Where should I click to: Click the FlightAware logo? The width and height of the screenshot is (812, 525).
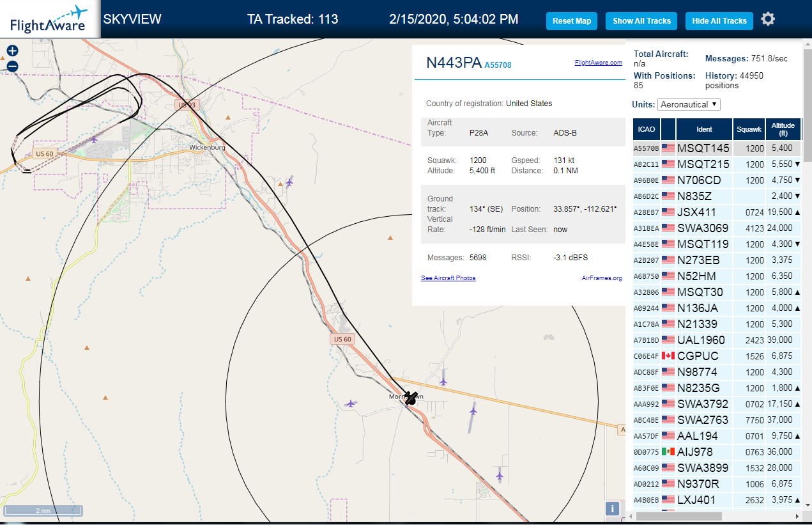49,19
